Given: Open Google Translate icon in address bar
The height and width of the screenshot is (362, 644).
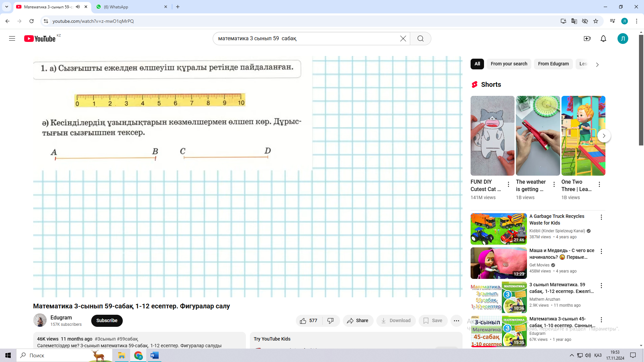Looking at the screenshot, I should [x=574, y=21].
